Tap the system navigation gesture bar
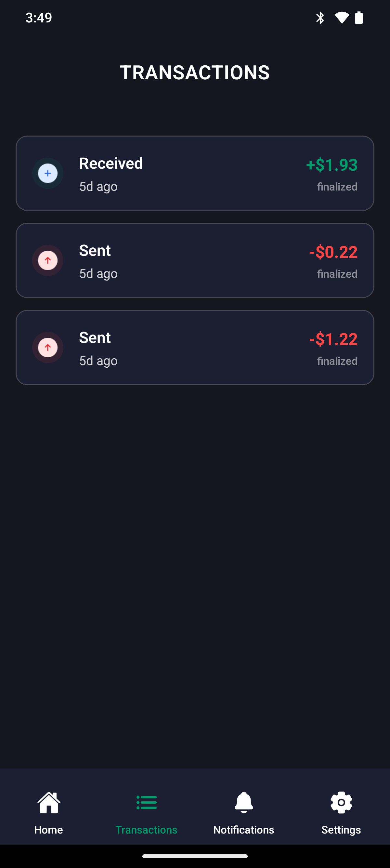Viewport: 390px width, 868px height. pos(195,856)
